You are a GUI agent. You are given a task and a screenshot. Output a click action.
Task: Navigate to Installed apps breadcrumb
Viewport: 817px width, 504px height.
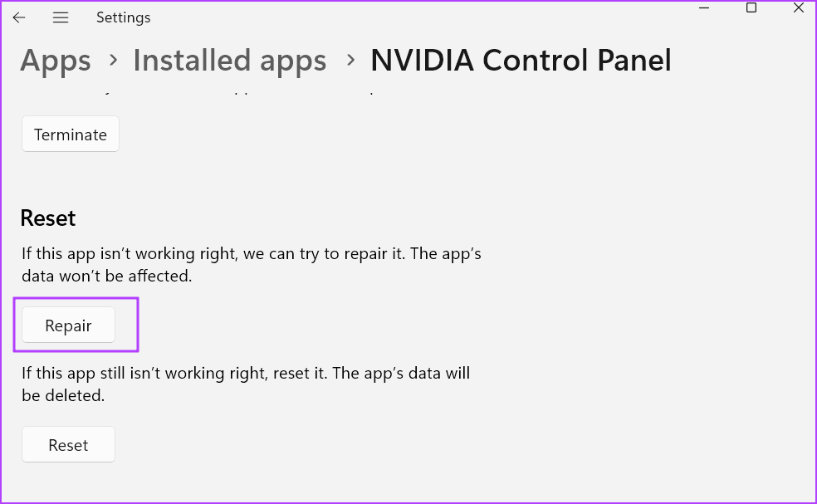pos(230,61)
